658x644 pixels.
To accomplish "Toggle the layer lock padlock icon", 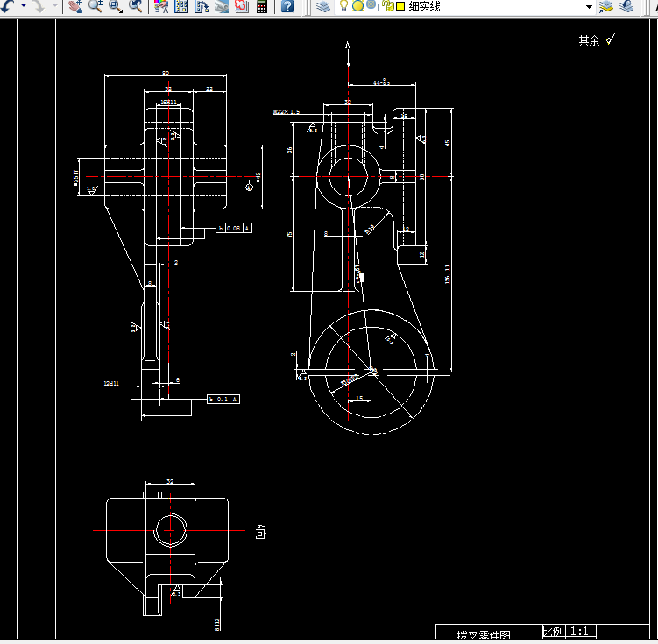I will [x=388, y=6].
